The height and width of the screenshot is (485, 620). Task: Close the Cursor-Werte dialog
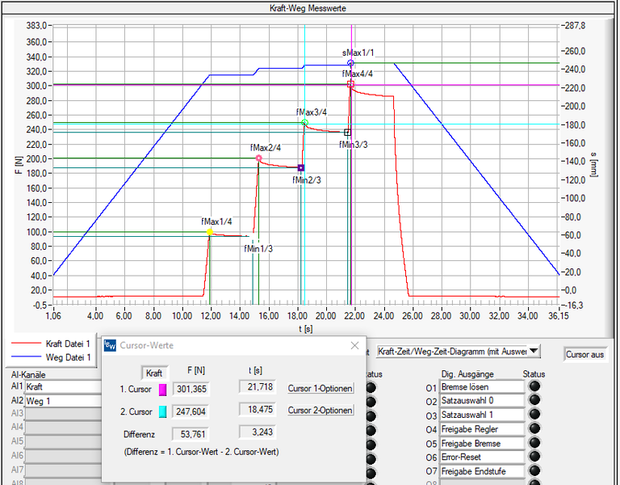[x=353, y=345]
